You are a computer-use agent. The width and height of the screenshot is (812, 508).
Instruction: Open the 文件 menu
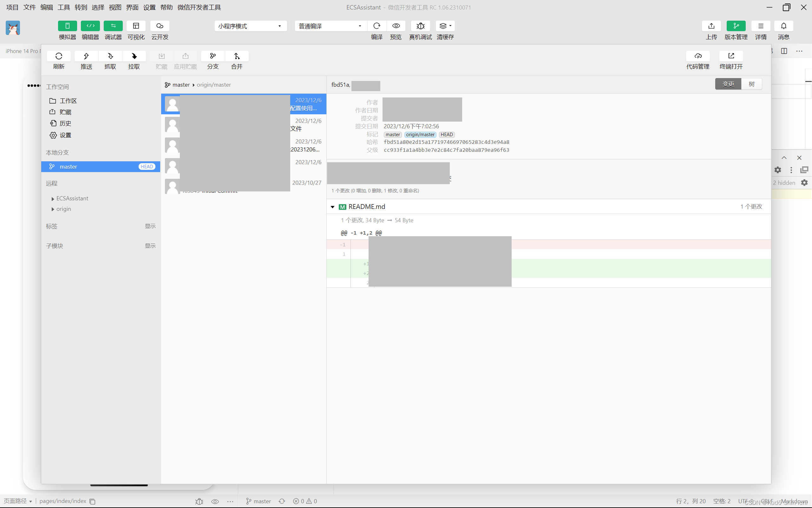click(x=29, y=7)
